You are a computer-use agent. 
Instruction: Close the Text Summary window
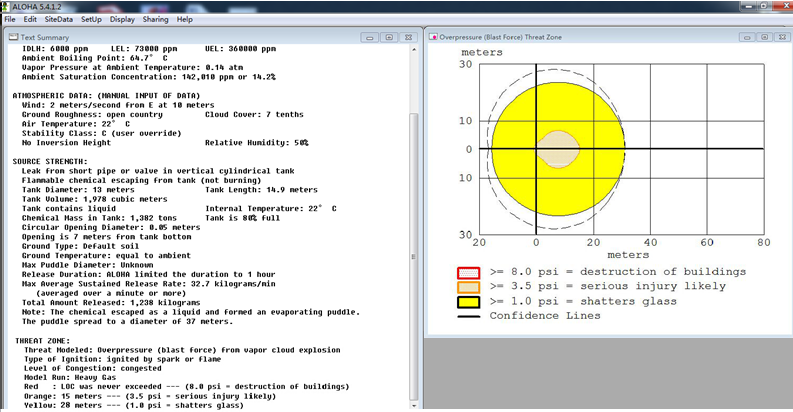click(408, 37)
